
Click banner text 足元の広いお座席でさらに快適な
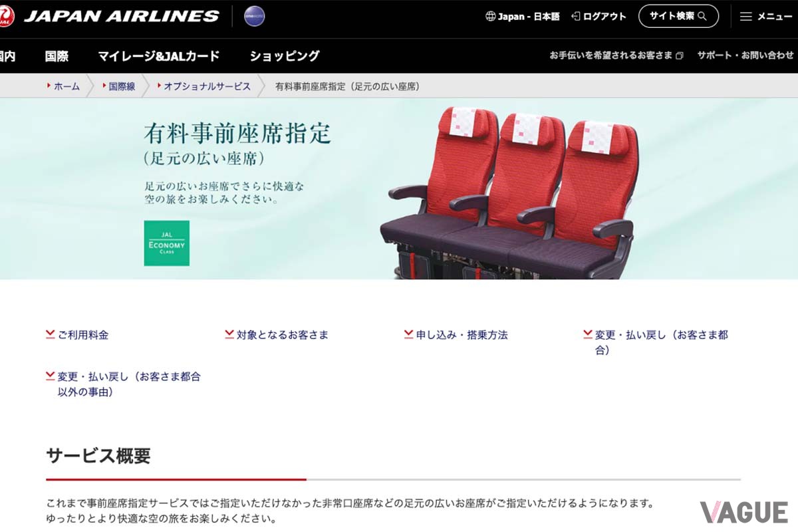click(x=224, y=186)
